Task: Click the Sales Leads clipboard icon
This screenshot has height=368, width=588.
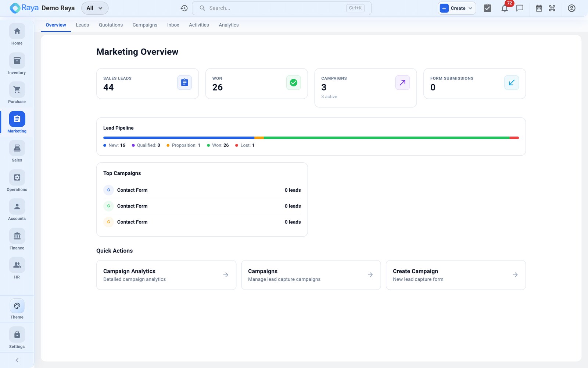Action: 184,82
